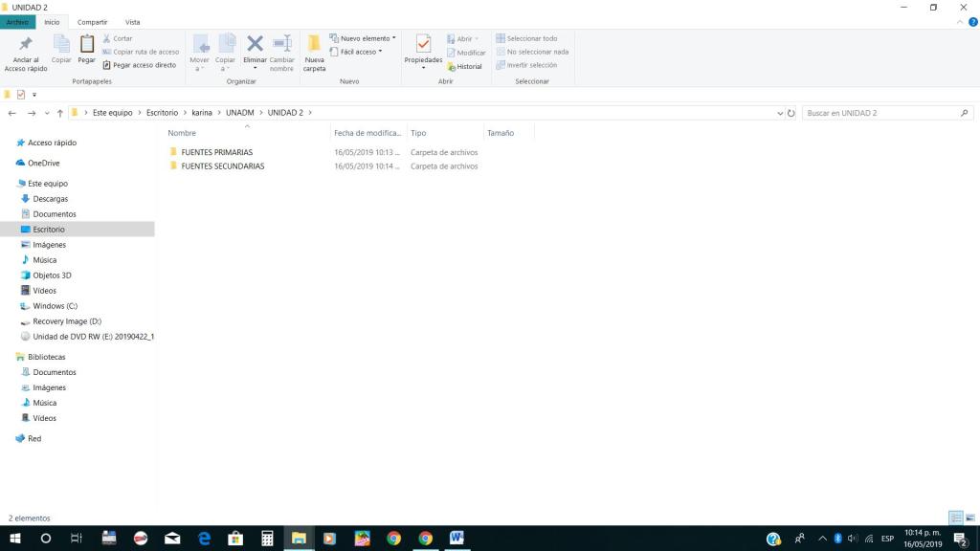This screenshot has width=980, height=551.
Task: Open Objetos 3D in sidebar
Action: point(52,275)
